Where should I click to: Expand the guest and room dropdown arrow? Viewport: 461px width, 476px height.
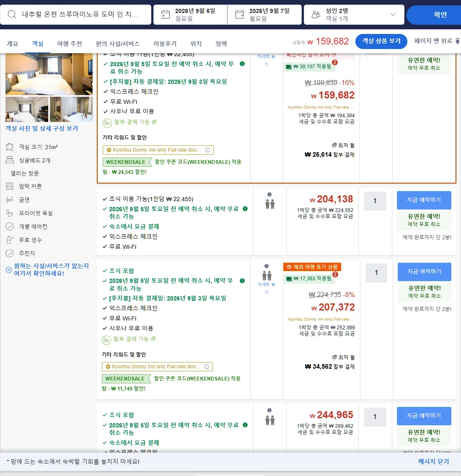393,14
